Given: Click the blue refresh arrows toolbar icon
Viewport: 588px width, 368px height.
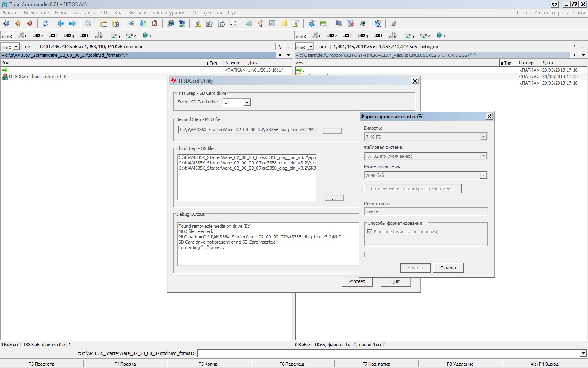Looking at the screenshot, I should pos(45,24).
